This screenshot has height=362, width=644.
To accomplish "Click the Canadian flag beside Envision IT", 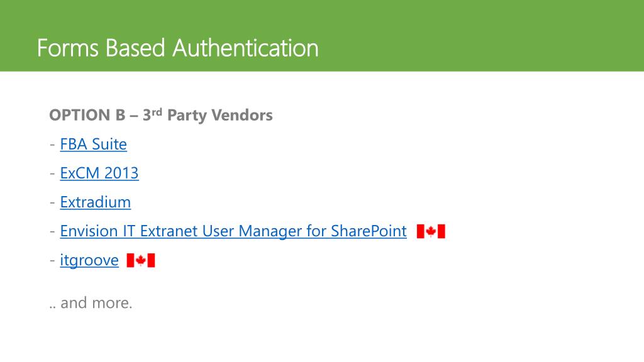I will [431, 231].
